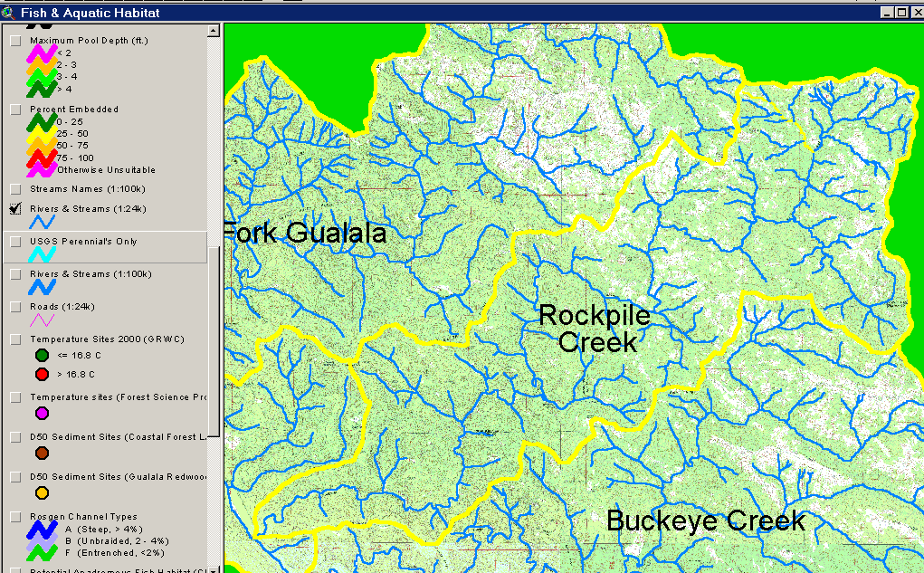Click the 'Rockpile Creek' label on the map
924x573 pixels.
coord(595,329)
